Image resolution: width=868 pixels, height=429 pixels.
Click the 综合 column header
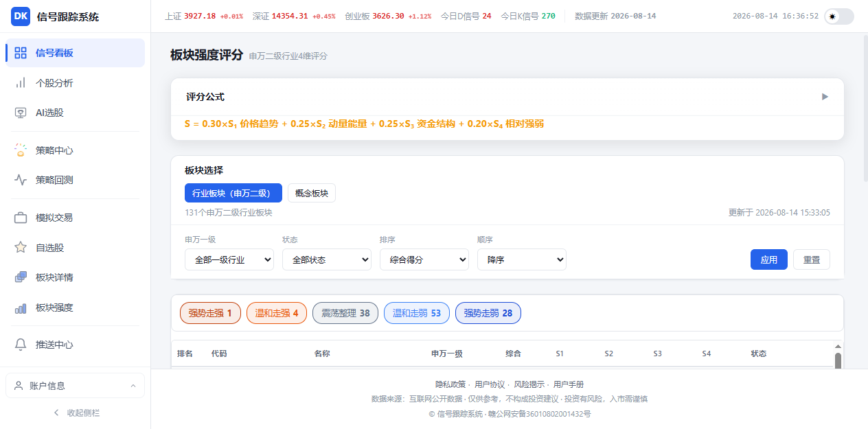[x=514, y=353]
